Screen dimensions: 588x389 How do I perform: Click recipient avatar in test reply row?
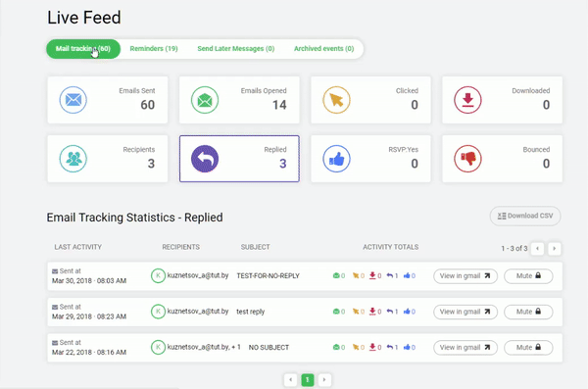[158, 312]
